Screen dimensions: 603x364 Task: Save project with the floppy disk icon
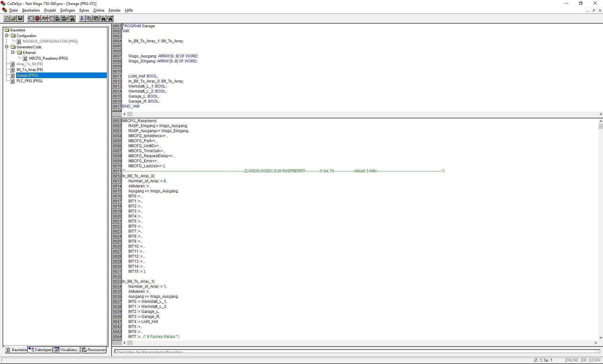pos(20,19)
